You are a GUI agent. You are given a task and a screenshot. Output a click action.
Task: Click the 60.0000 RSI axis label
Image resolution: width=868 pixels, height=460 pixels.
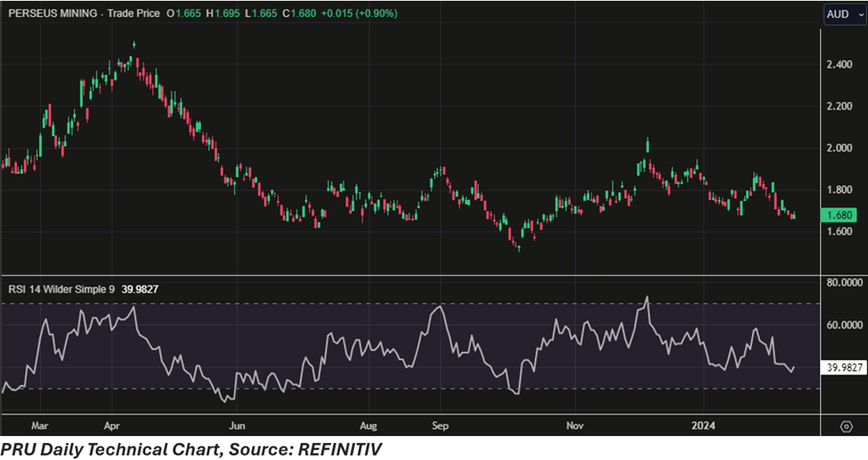(844, 325)
